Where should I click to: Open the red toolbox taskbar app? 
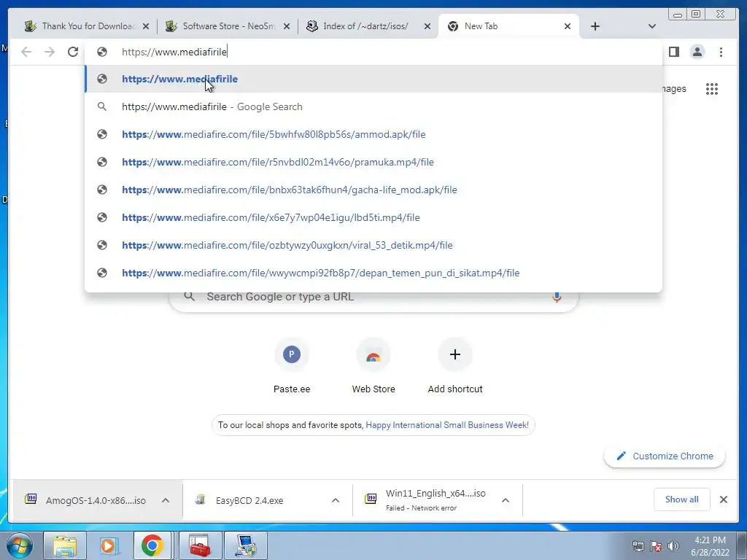click(200, 545)
